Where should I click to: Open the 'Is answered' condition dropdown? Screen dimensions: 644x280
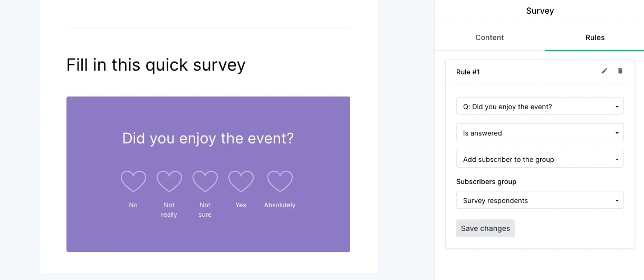click(540, 133)
